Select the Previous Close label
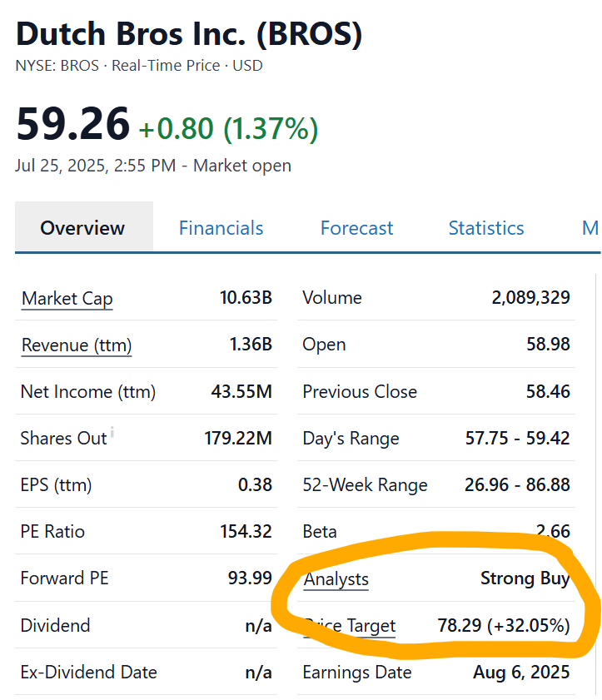Image resolution: width=602 pixels, height=700 pixels. pos(360,392)
